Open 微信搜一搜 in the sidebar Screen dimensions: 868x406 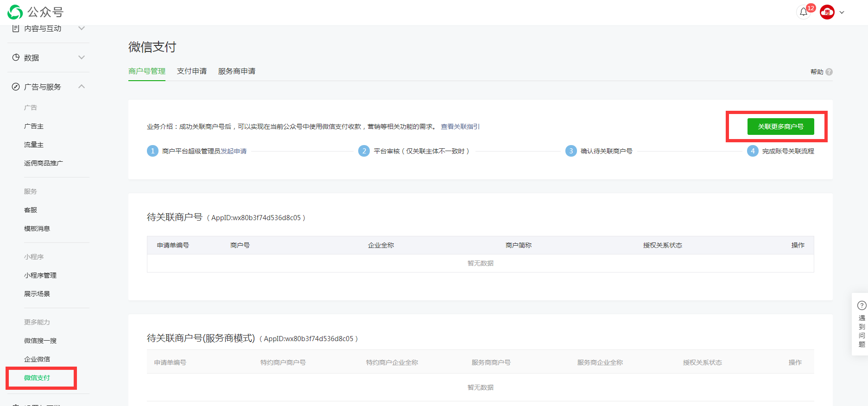pos(40,341)
